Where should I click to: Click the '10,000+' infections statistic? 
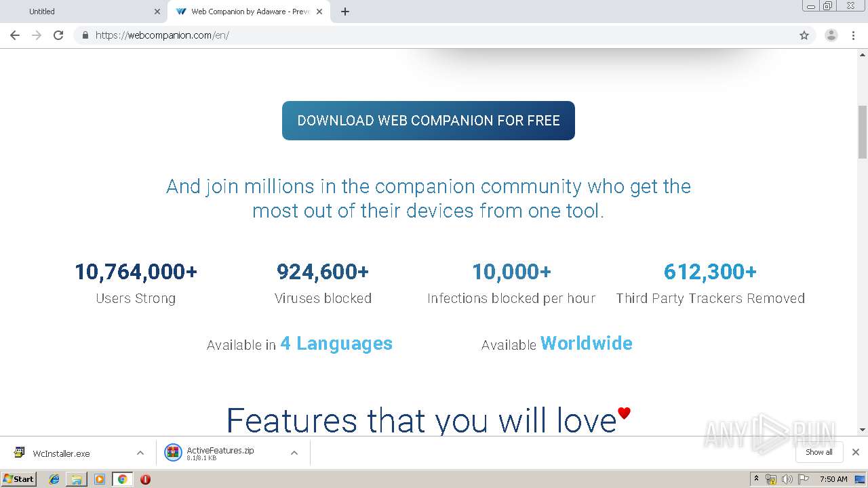(511, 272)
